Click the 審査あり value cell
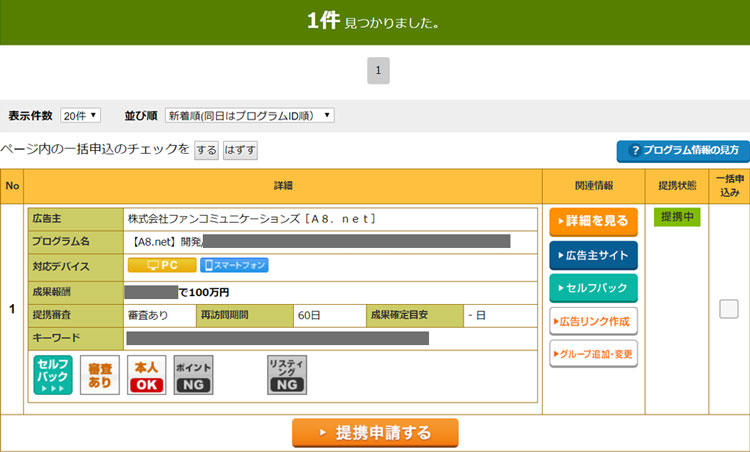 pyautogui.click(x=160, y=315)
